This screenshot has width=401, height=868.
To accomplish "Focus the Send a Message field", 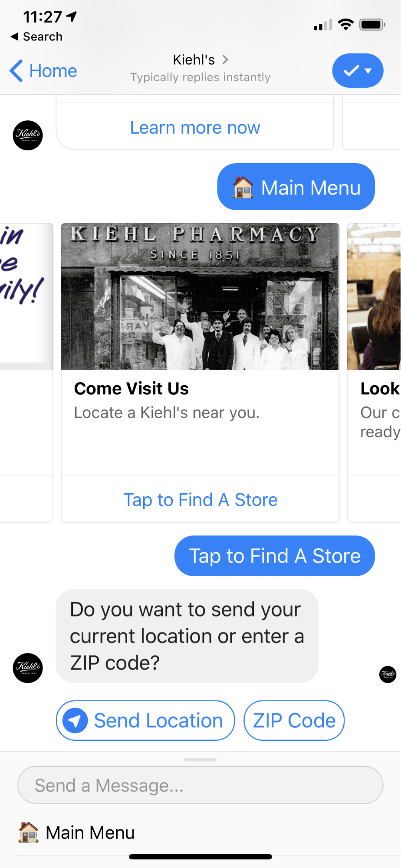I will point(200,785).
